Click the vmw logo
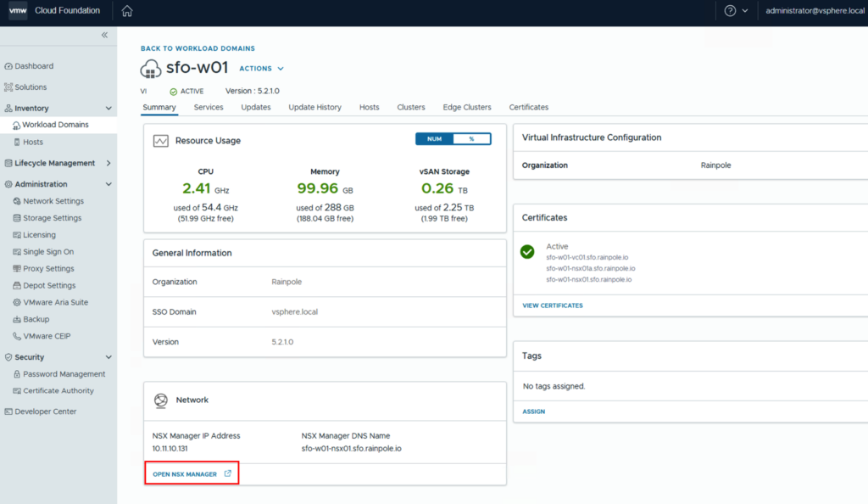 coord(18,10)
